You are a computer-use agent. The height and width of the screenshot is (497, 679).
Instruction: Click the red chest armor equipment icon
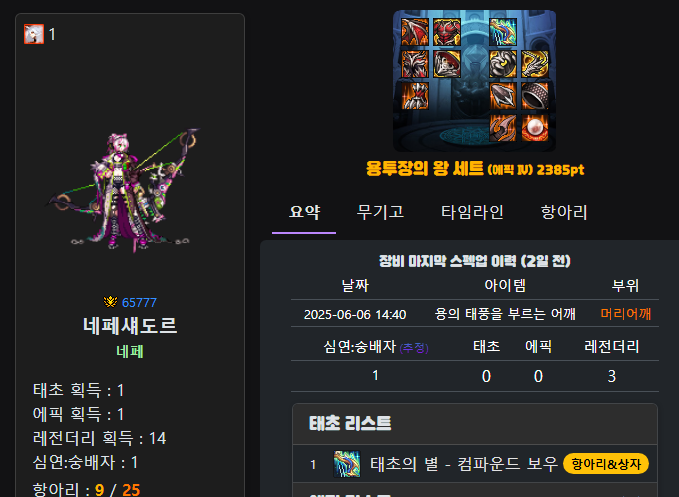pos(447,32)
